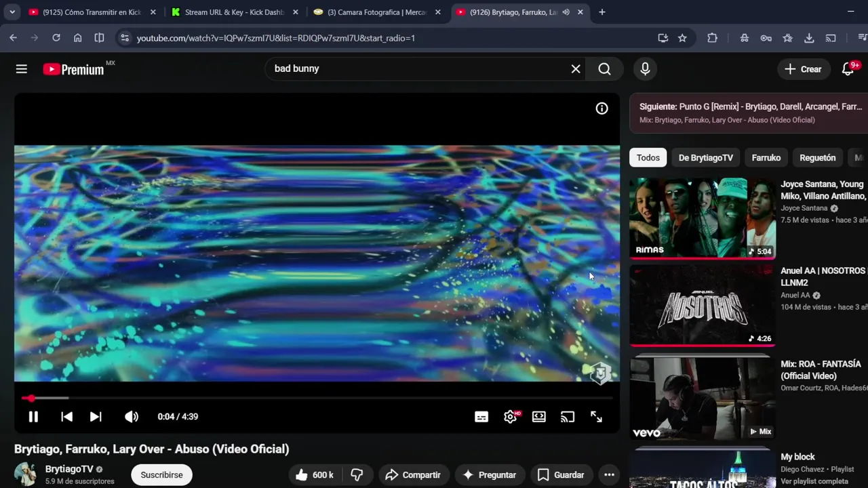The width and height of the screenshot is (868, 488).
Task: Select the Reguetón filter chip
Action: click(x=817, y=158)
